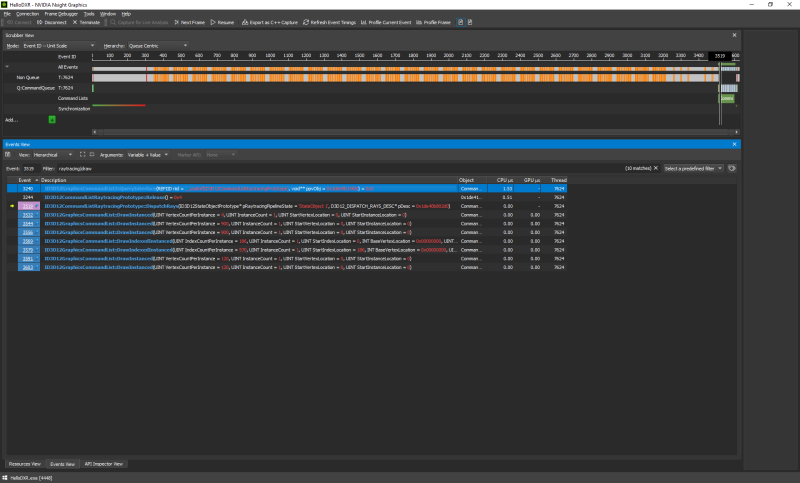Click the green Add row button

pos(52,119)
